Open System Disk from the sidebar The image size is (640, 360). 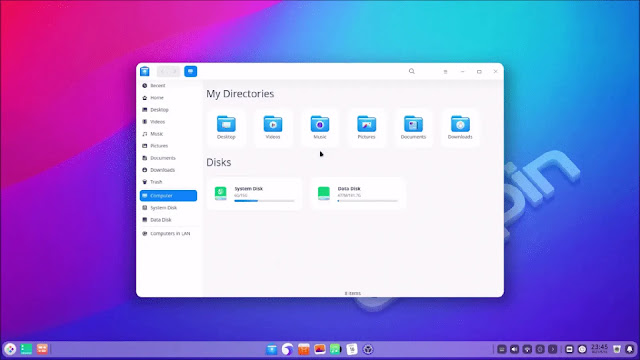pyautogui.click(x=168, y=208)
